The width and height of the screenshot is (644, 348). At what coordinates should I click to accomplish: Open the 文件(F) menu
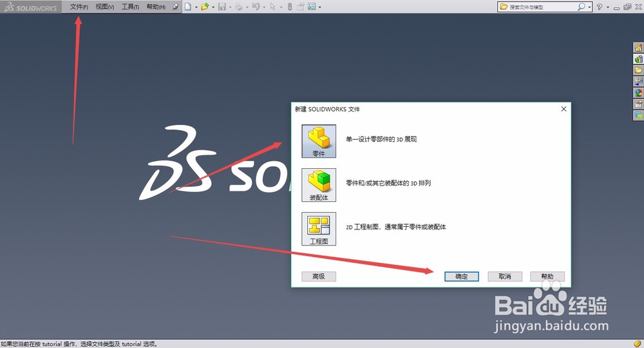pyautogui.click(x=79, y=6)
